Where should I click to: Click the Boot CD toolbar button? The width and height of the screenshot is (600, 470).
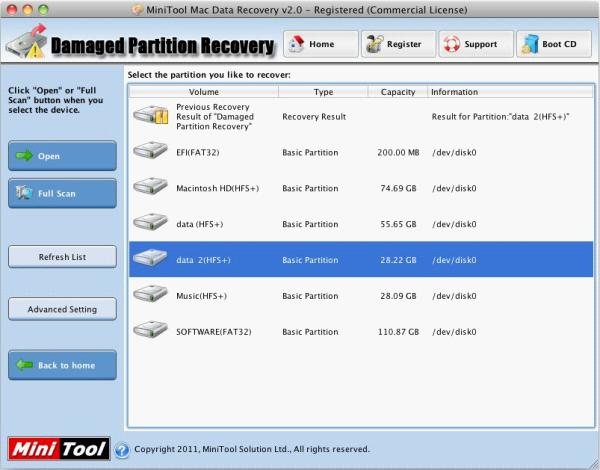[x=554, y=44]
